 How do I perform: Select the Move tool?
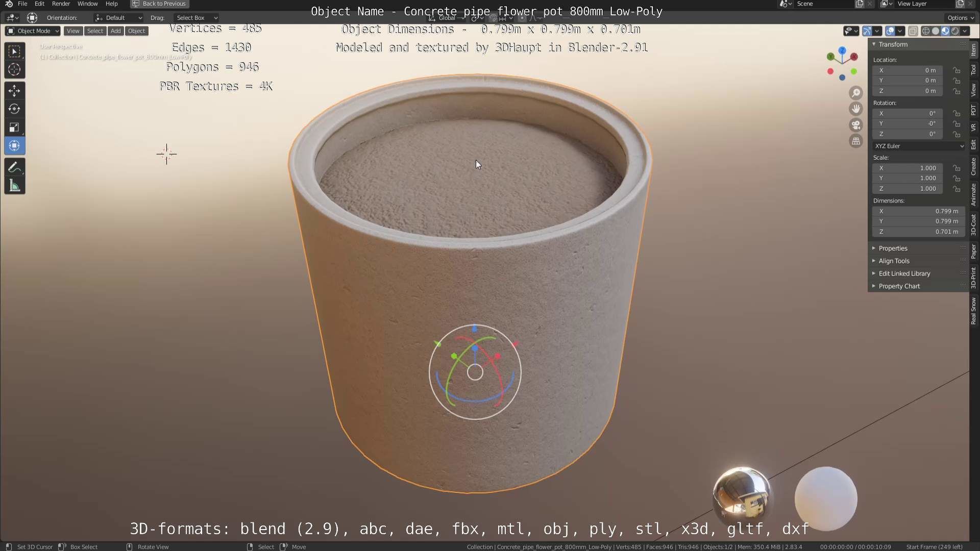click(14, 91)
